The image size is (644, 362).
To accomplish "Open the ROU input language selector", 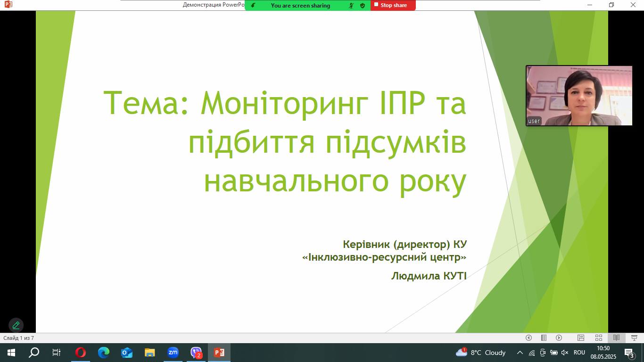I will 579,353.
